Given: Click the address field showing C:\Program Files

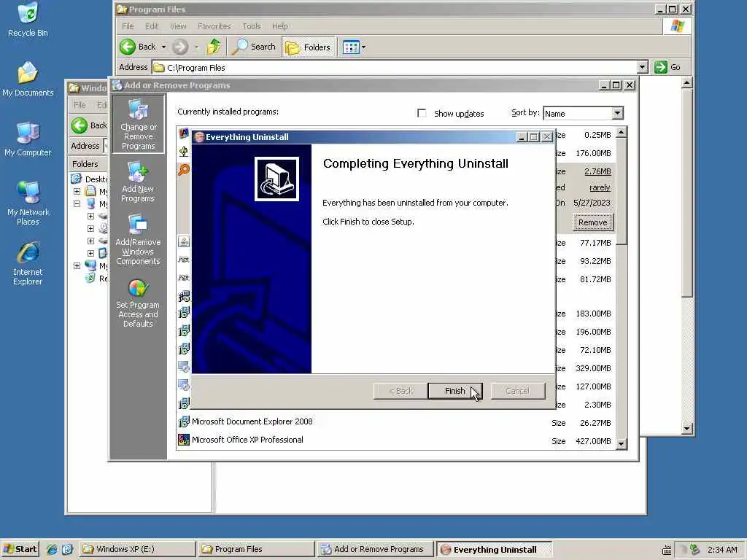Looking at the screenshot, I should (395, 68).
